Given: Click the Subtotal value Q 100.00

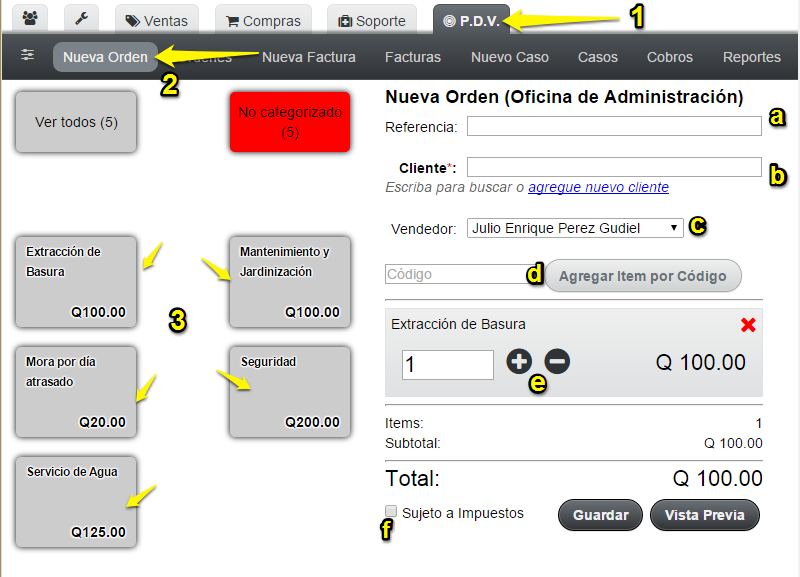Looking at the screenshot, I should [733, 443].
